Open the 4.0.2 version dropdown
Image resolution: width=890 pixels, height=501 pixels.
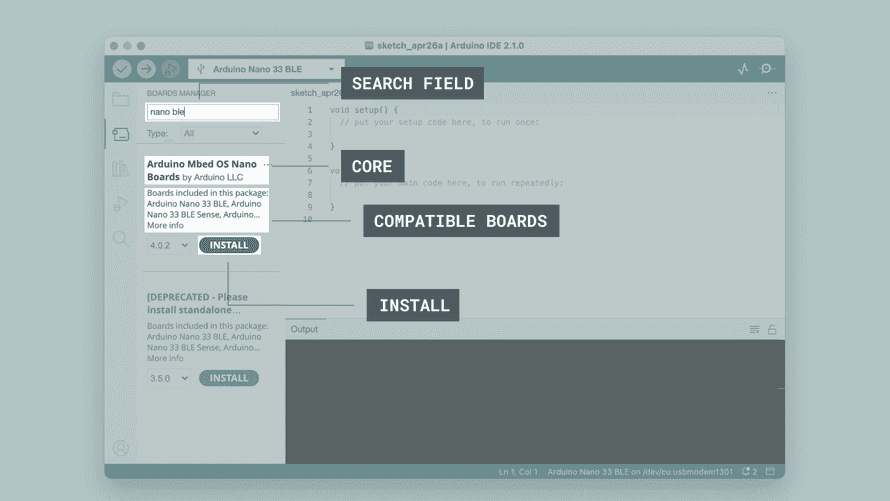168,245
